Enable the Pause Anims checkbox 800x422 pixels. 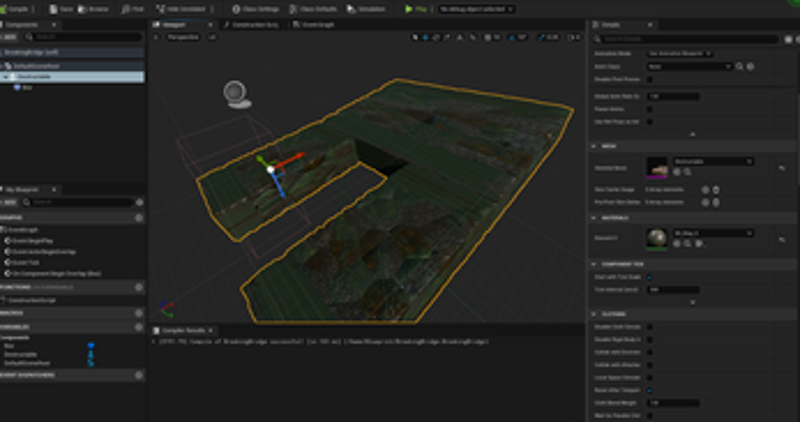pyautogui.click(x=649, y=109)
